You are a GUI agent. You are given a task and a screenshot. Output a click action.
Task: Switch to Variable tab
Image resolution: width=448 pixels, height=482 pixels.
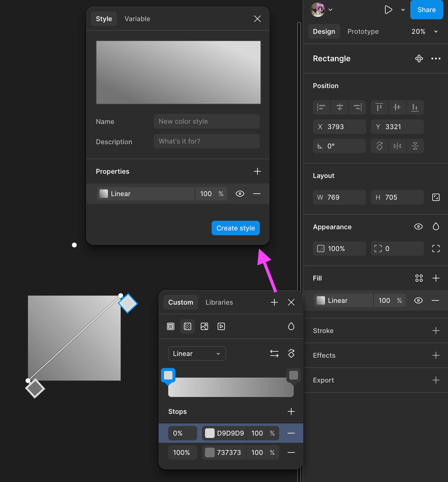click(x=137, y=19)
